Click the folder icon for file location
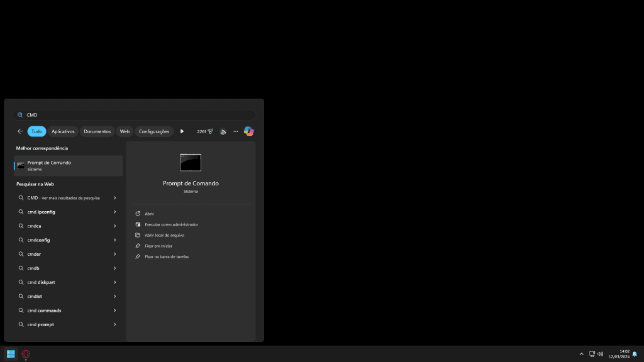Image resolution: width=644 pixels, height=362 pixels. click(138, 235)
